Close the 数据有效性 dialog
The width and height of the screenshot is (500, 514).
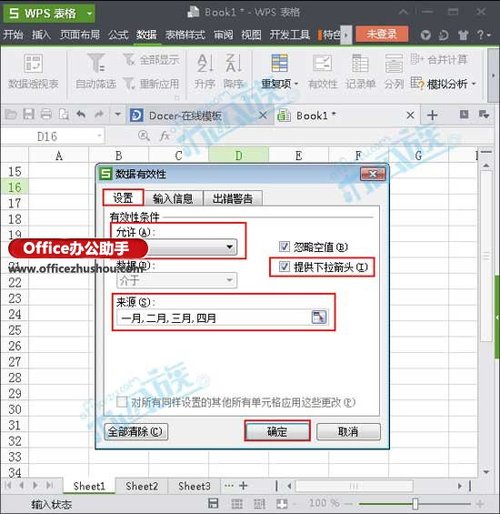[373, 174]
